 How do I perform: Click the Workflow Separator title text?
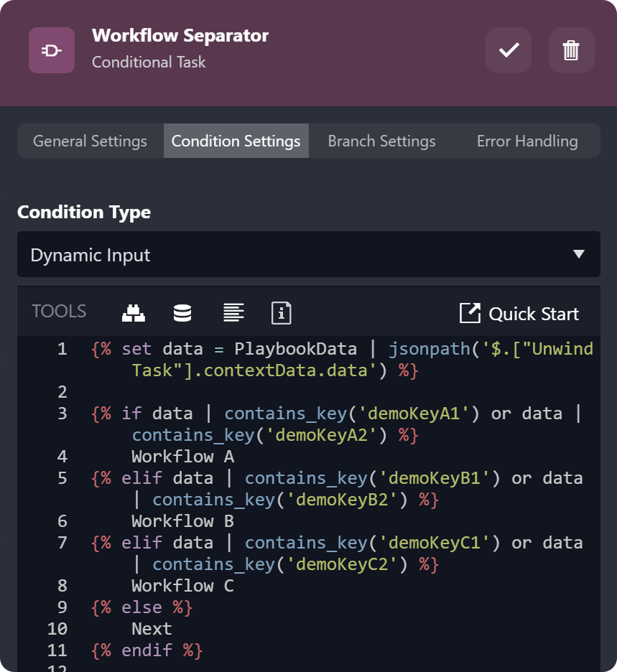[180, 36]
